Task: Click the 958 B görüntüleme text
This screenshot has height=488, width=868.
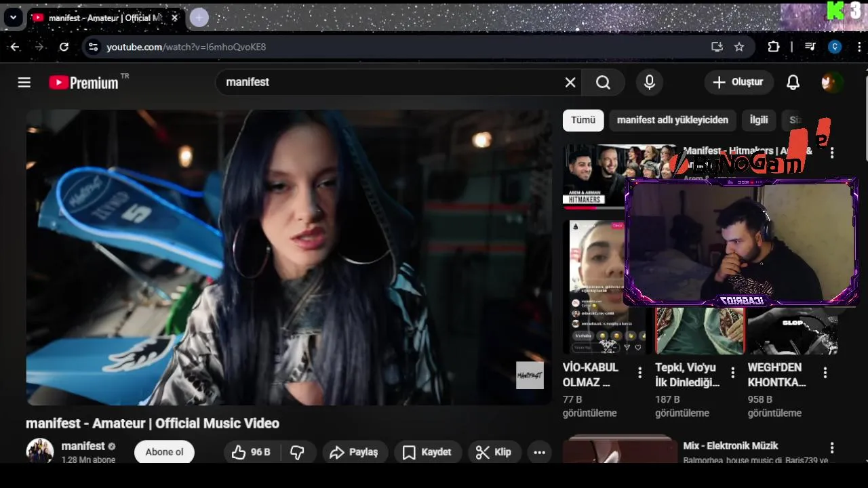Action: click(774, 406)
